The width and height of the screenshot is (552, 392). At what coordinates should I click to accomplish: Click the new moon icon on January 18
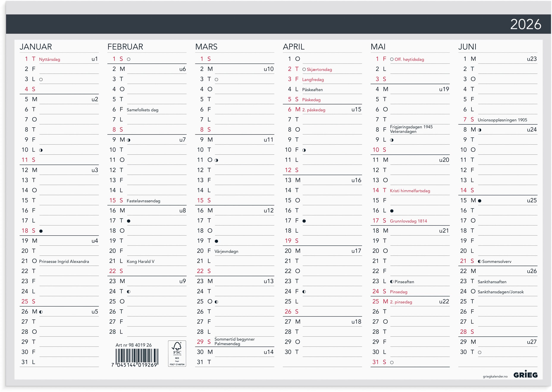(x=41, y=231)
